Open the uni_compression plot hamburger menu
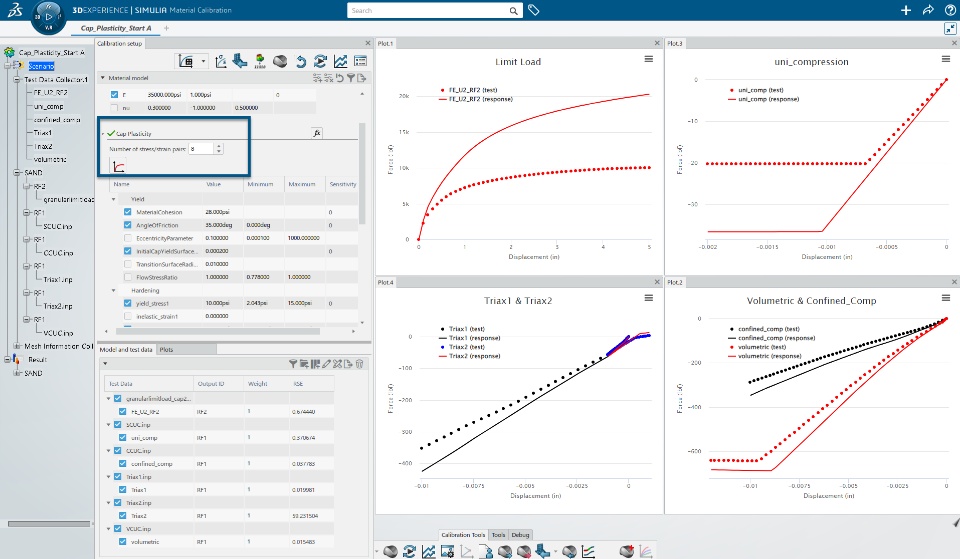Viewport: 960px width, 559px height. coord(946,59)
